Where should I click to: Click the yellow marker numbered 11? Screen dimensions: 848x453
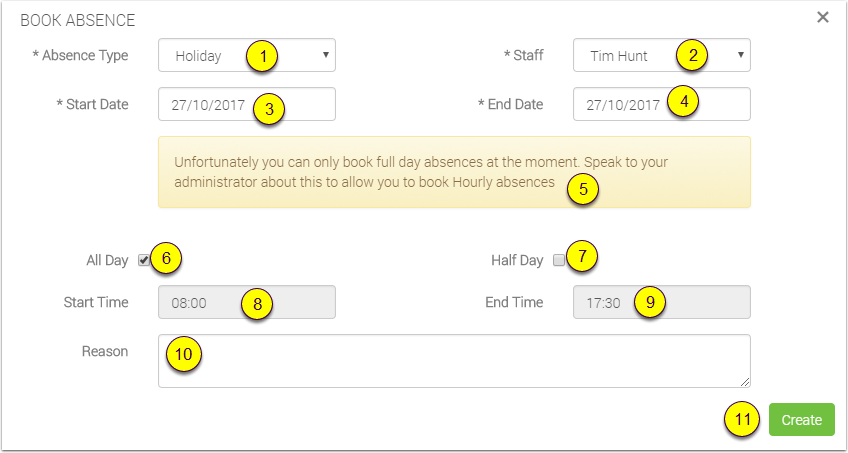click(x=741, y=420)
